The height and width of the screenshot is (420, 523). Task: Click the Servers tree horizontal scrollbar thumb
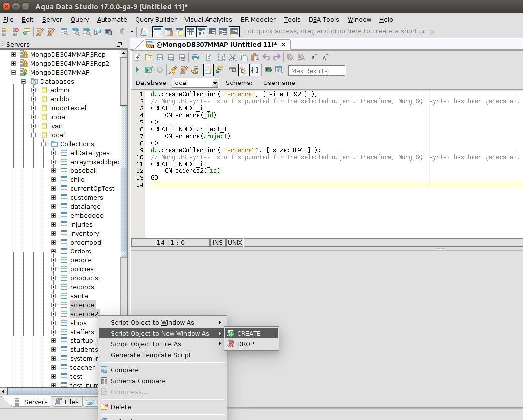(x=53, y=391)
